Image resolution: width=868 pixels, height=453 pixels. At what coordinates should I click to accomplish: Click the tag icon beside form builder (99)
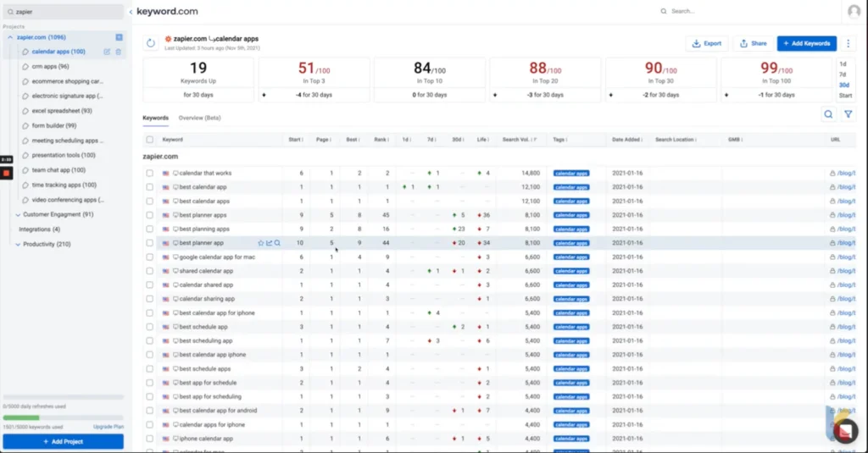pyautogui.click(x=25, y=125)
